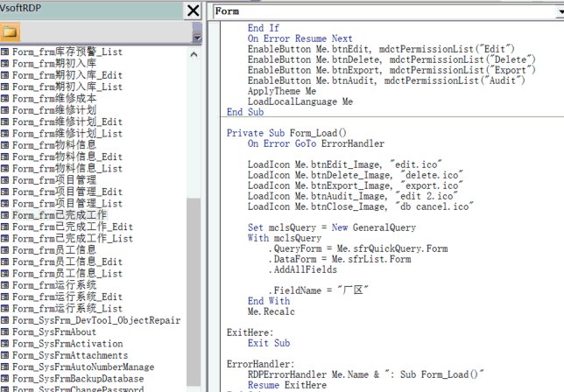Screen dimensions: 564x392
Task: Click the form icon beside Form_SysFrmAbout
Action: coord(4,332)
